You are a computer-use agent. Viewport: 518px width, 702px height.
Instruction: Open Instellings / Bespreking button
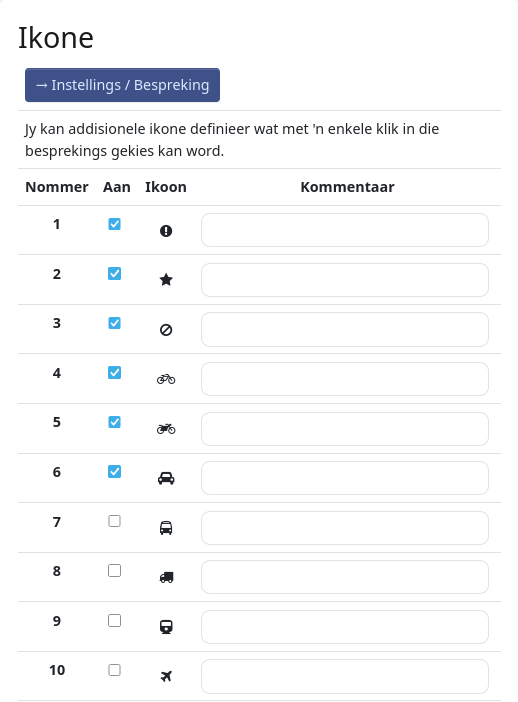122,85
